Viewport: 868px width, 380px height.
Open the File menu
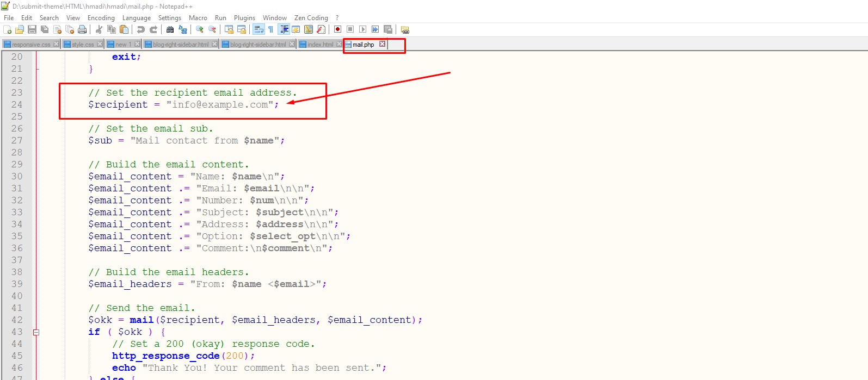(9, 18)
